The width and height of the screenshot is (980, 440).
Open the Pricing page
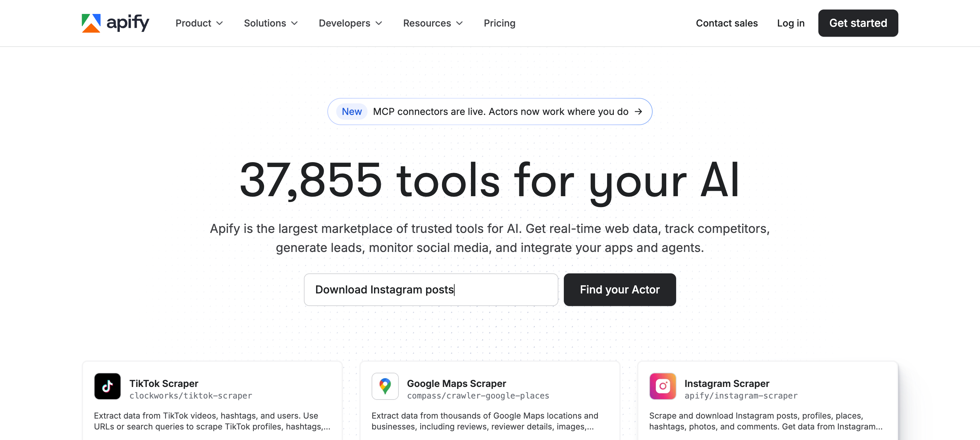[x=500, y=23]
